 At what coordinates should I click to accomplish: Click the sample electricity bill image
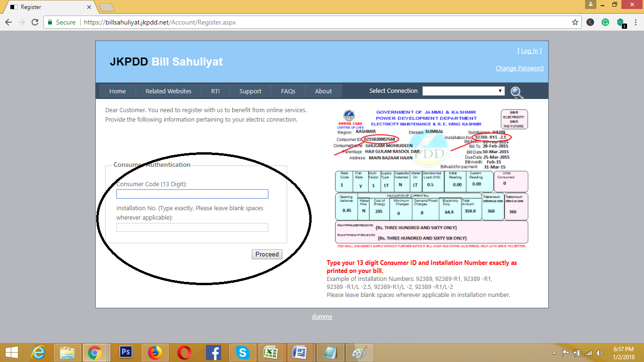click(x=432, y=179)
